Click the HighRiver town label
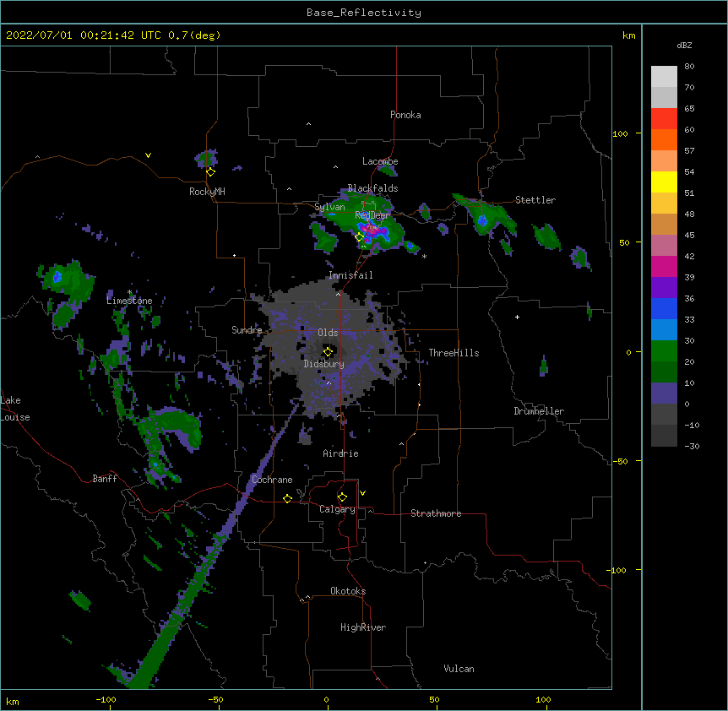This screenshot has width=728, height=711. tap(363, 627)
